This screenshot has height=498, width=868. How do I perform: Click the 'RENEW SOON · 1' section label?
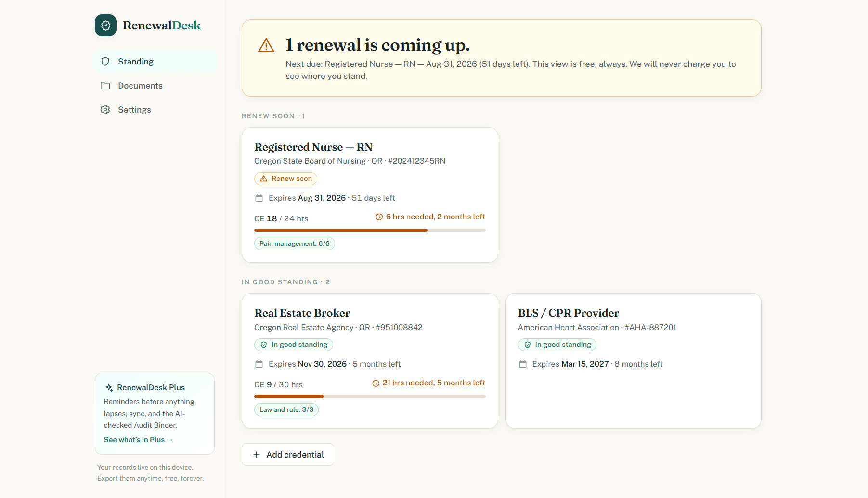click(273, 116)
